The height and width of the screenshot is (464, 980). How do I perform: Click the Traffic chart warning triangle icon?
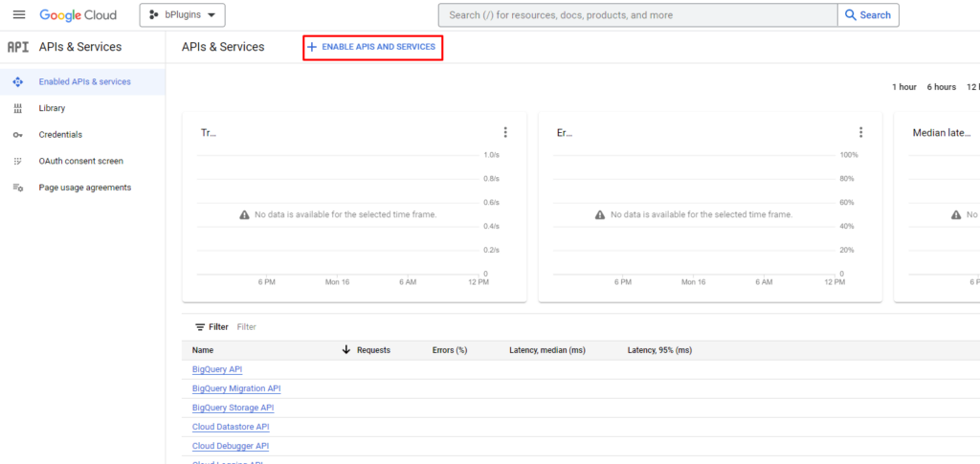coord(244,215)
